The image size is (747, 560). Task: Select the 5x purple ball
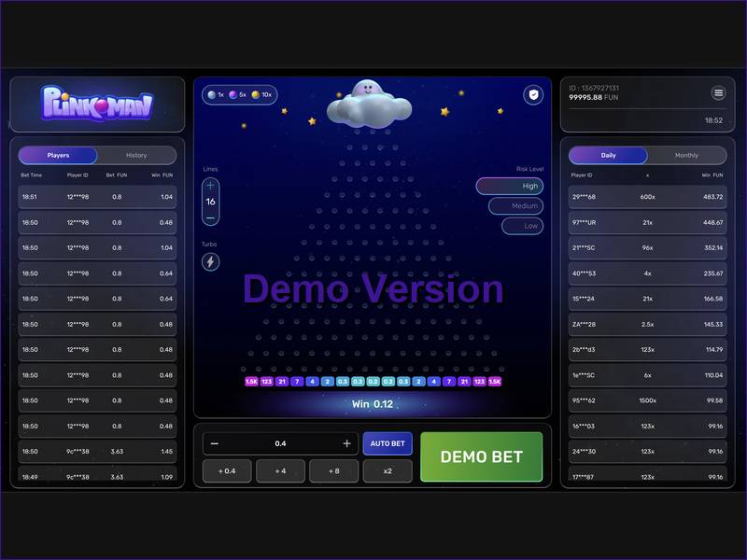click(238, 94)
